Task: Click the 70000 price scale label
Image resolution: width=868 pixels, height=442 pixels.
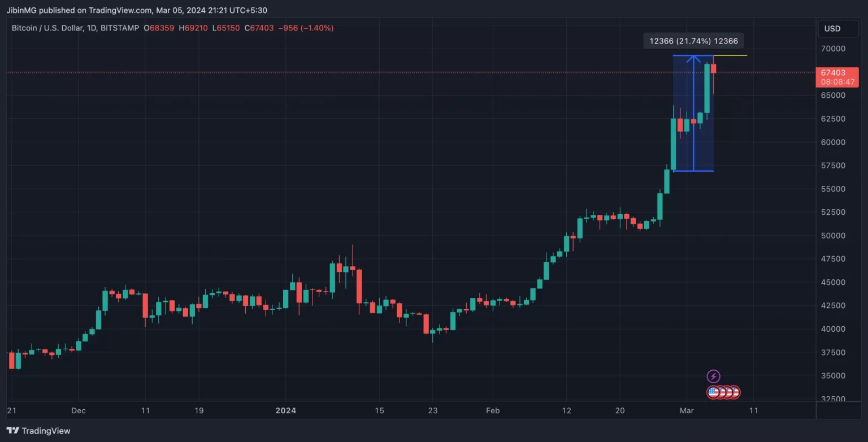Action: click(x=833, y=49)
